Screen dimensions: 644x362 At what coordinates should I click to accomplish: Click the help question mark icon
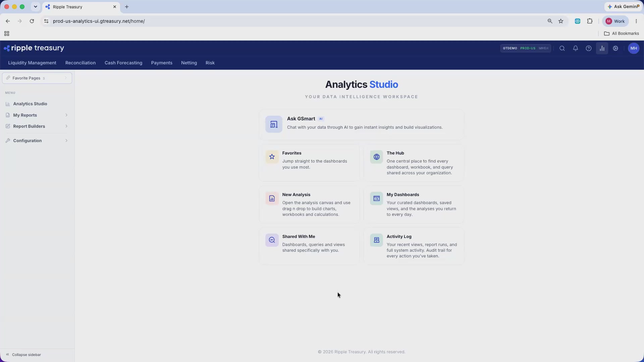[589, 48]
